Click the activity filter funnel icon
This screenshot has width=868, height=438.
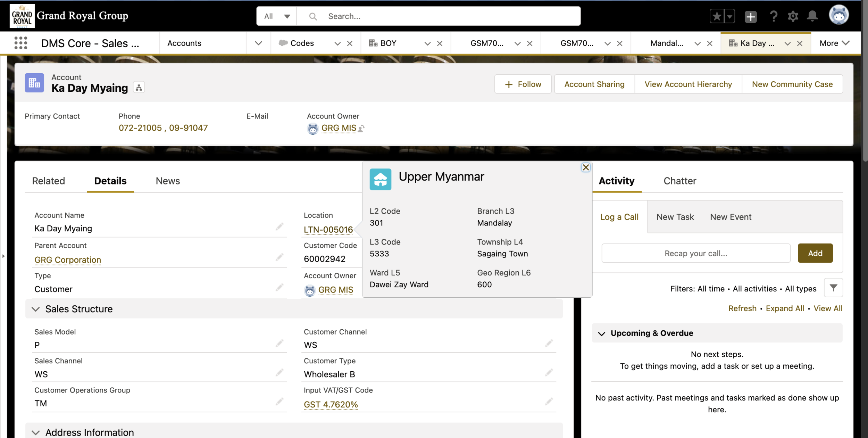(833, 288)
